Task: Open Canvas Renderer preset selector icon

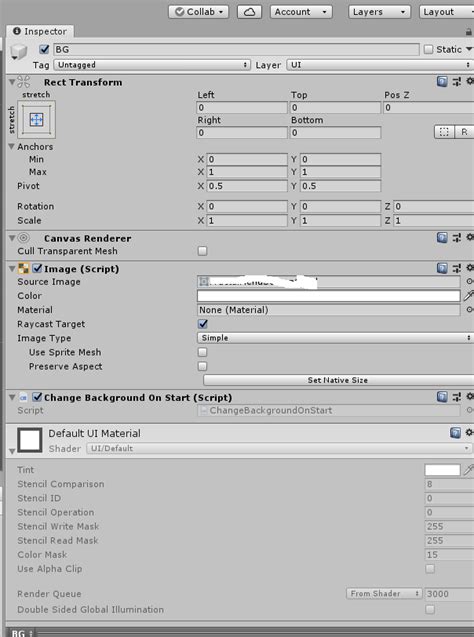Action: pos(457,238)
